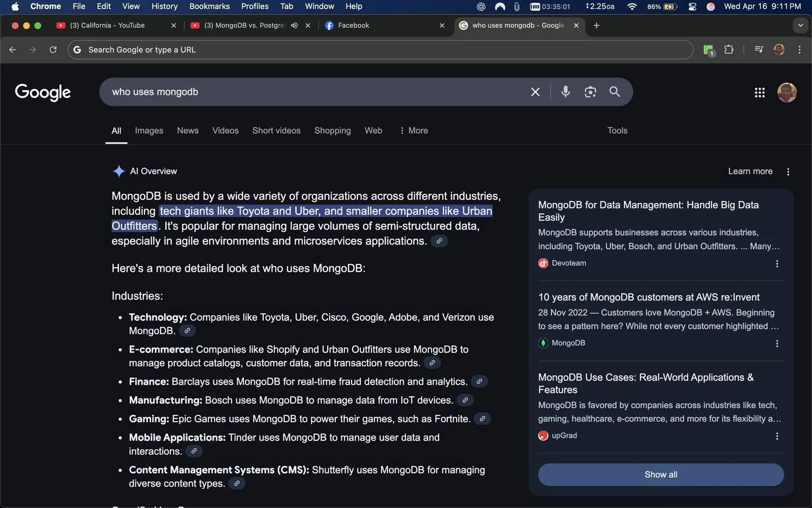This screenshot has width=812, height=508.
Task: Open the source link after the Gaming bullet
Action: point(482,419)
